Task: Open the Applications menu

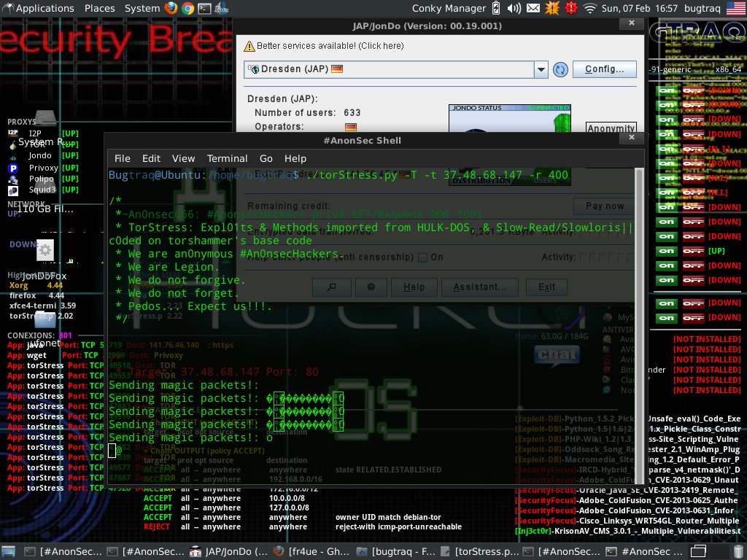Action: (44, 8)
